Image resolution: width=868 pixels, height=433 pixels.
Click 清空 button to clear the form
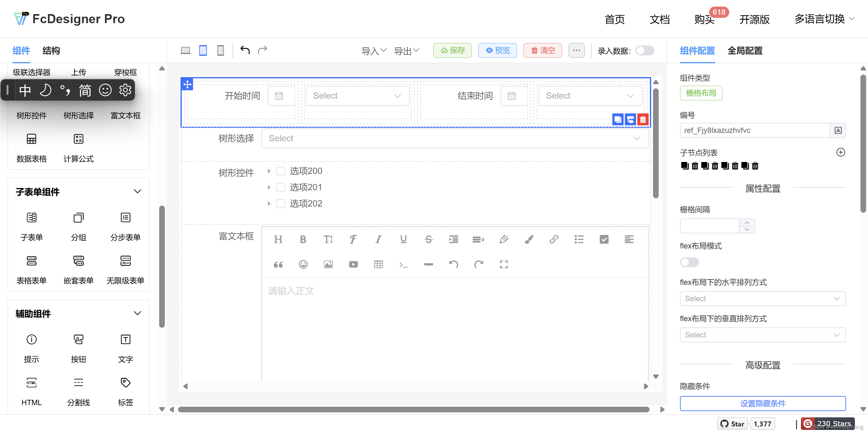click(x=543, y=50)
